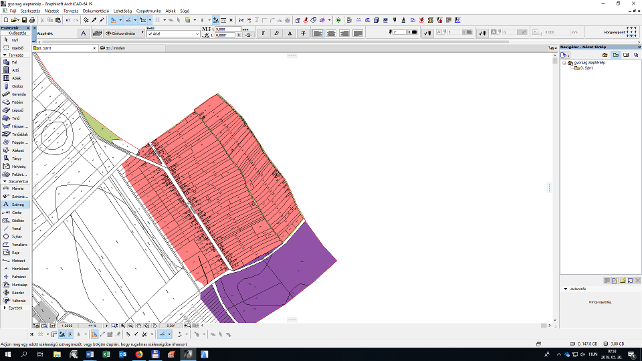Select the Object (Tárgy) tool
This screenshot has height=361, width=642.
tap(15, 158)
